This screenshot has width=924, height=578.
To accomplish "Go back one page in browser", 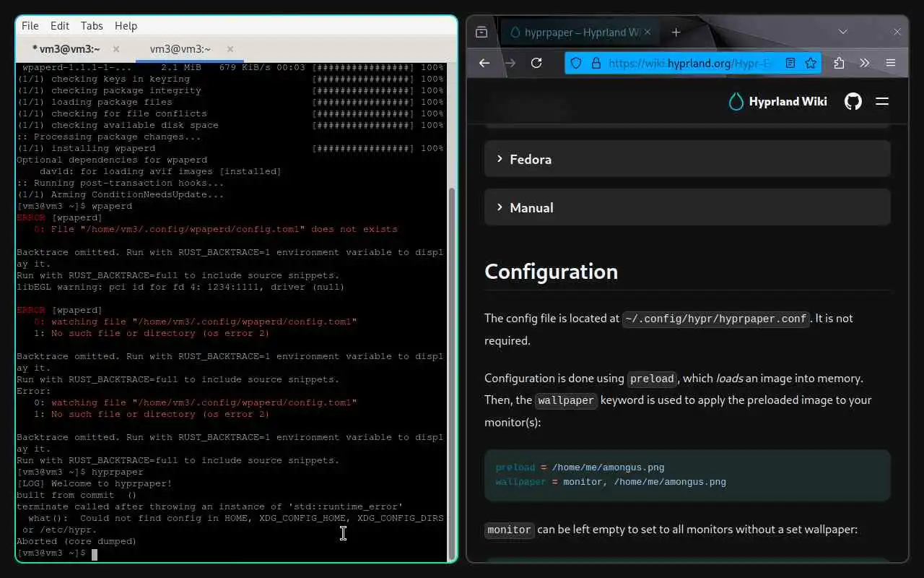I will pos(484,63).
